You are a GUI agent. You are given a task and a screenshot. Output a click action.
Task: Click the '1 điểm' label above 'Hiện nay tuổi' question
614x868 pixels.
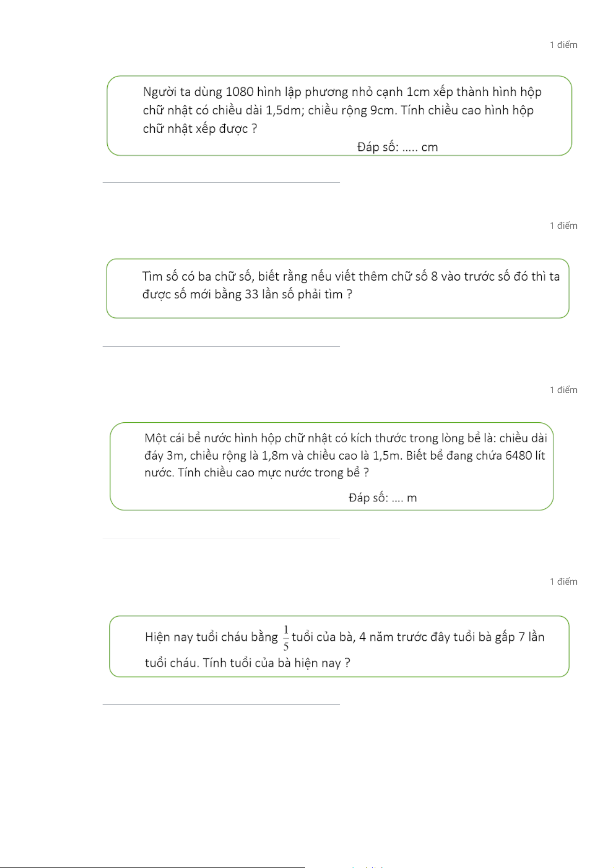coord(563,582)
